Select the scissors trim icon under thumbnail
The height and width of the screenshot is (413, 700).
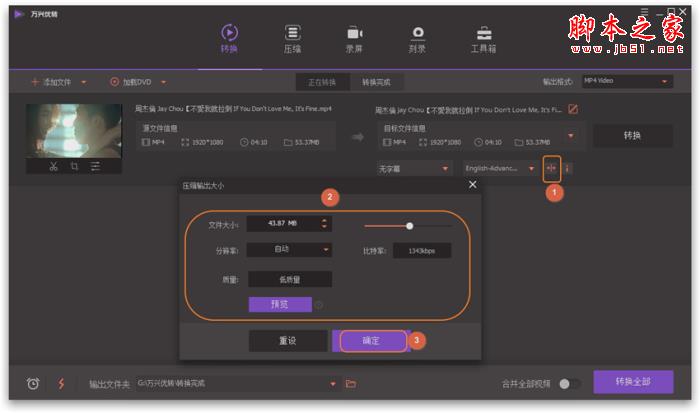tap(54, 167)
